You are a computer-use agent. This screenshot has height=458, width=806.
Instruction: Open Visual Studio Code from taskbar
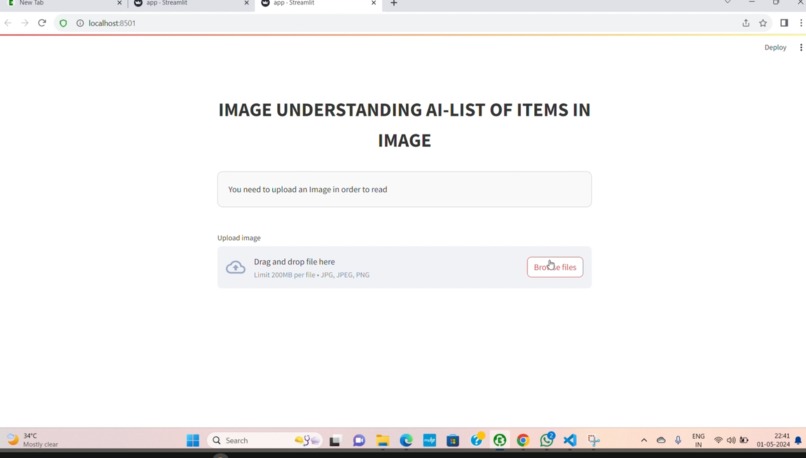coord(570,441)
